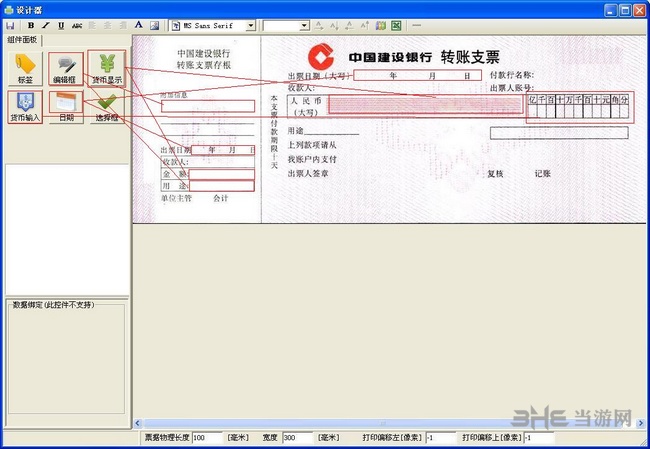Click the 数据绑定 group panel
The width and height of the screenshot is (650, 449).
[66, 359]
